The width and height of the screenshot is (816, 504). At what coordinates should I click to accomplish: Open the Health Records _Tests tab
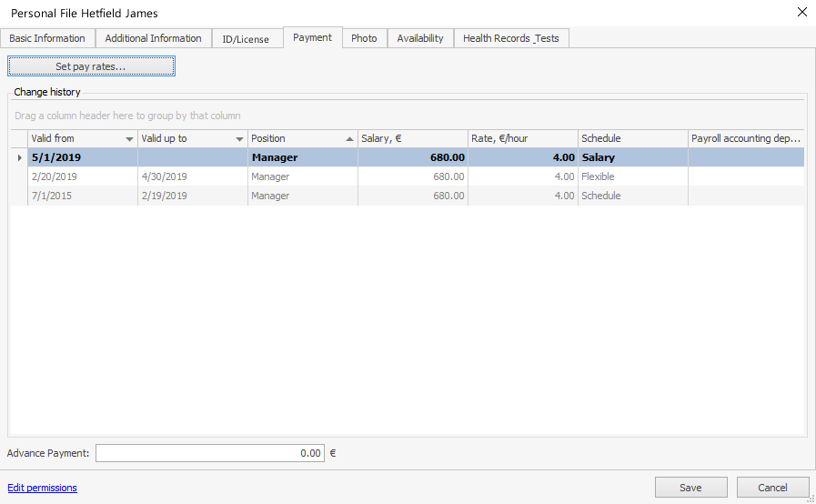510,38
